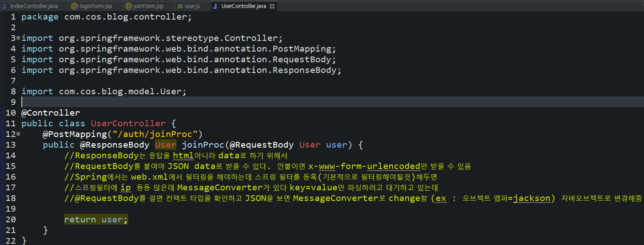This screenshot has height=245, width=644.
Task: Close the UserController.java tab
Action: [x=272, y=6]
